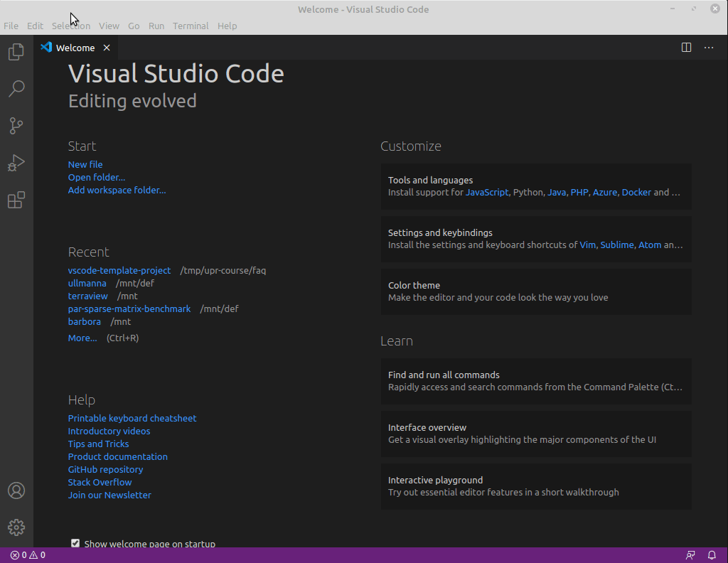The image size is (728, 563).
Task: Install Atom keybindings link
Action: pos(650,245)
